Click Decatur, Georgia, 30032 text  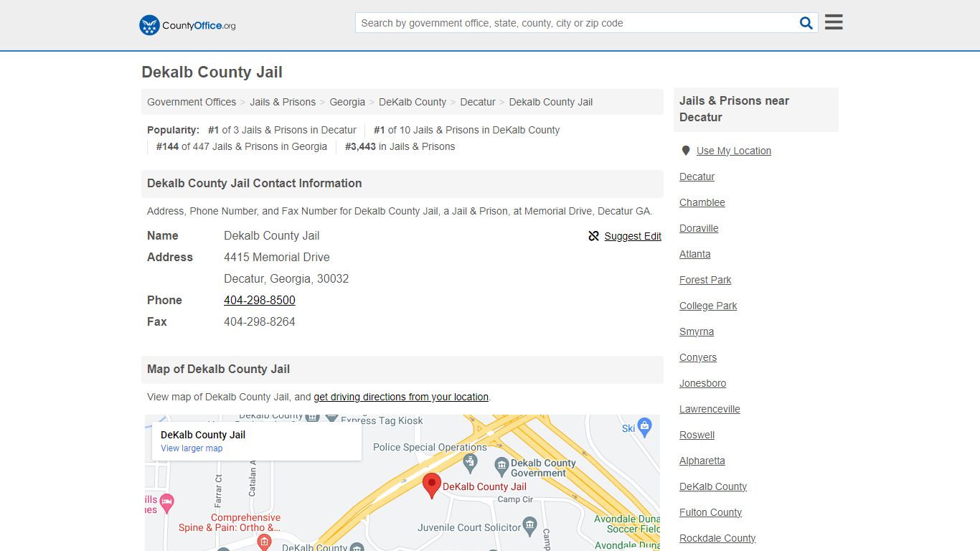pos(286,278)
